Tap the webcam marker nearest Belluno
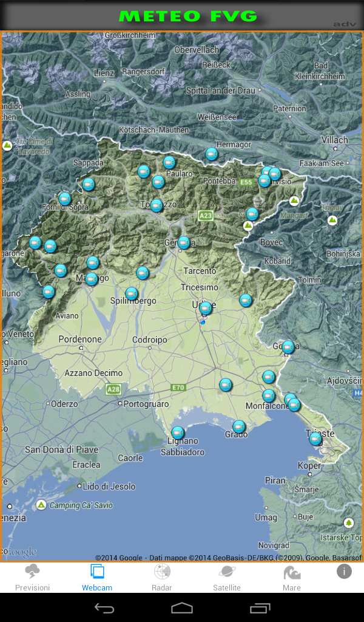 [x=49, y=292]
